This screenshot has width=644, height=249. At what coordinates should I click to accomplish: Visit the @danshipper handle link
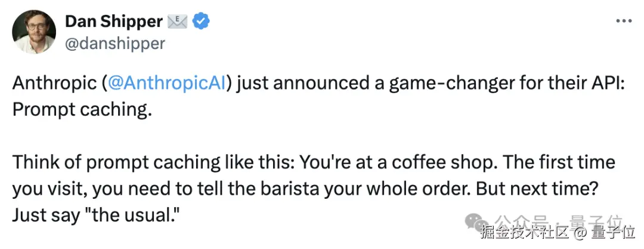114,44
